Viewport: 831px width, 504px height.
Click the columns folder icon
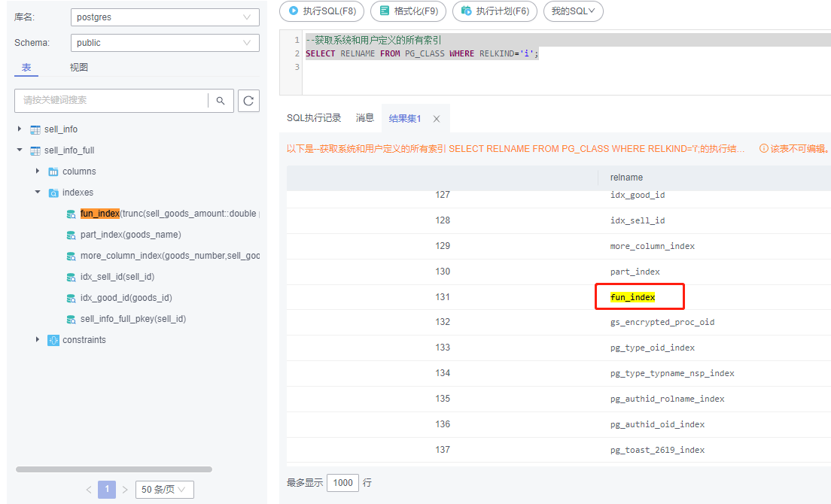[x=53, y=172]
